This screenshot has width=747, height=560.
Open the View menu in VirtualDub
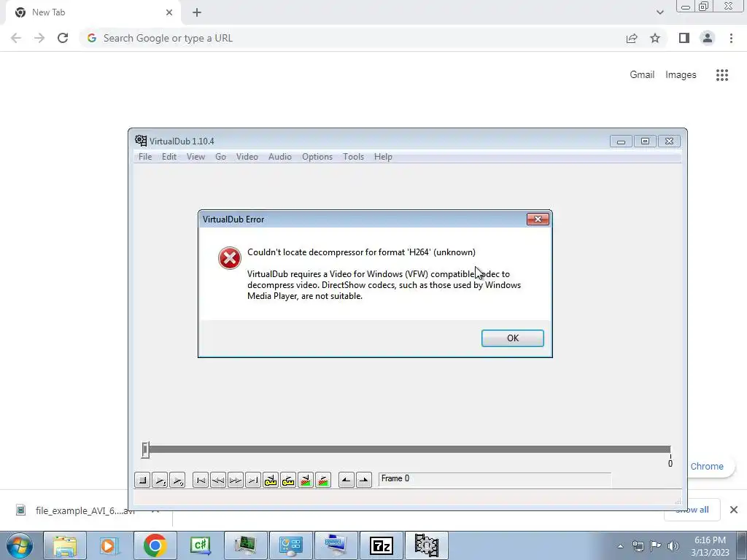coord(196,157)
